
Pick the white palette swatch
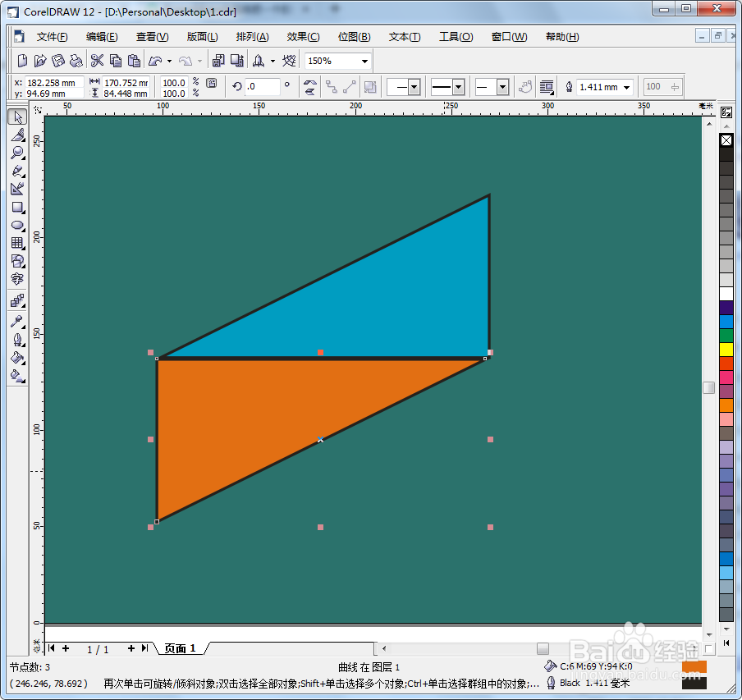(726, 294)
